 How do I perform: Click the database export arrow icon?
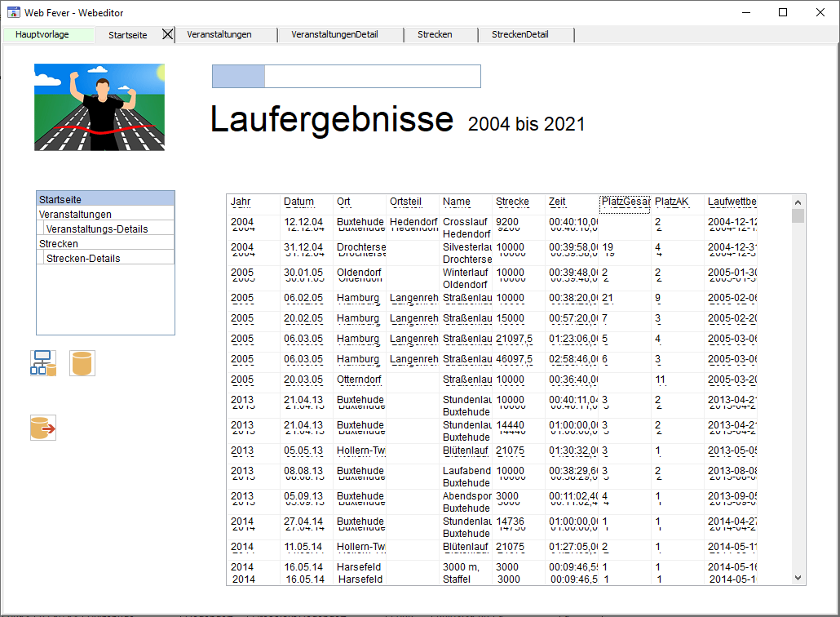pos(43,428)
